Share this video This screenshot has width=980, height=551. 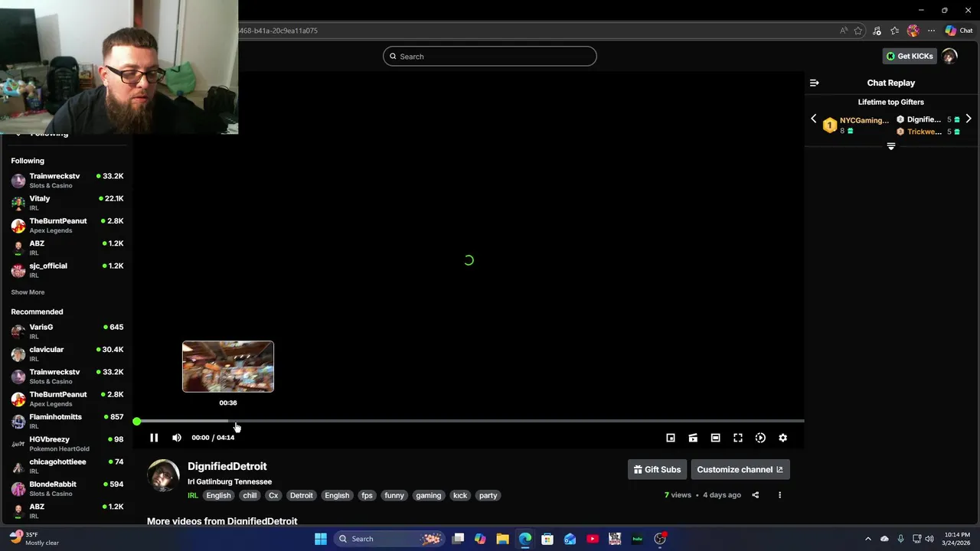point(755,495)
